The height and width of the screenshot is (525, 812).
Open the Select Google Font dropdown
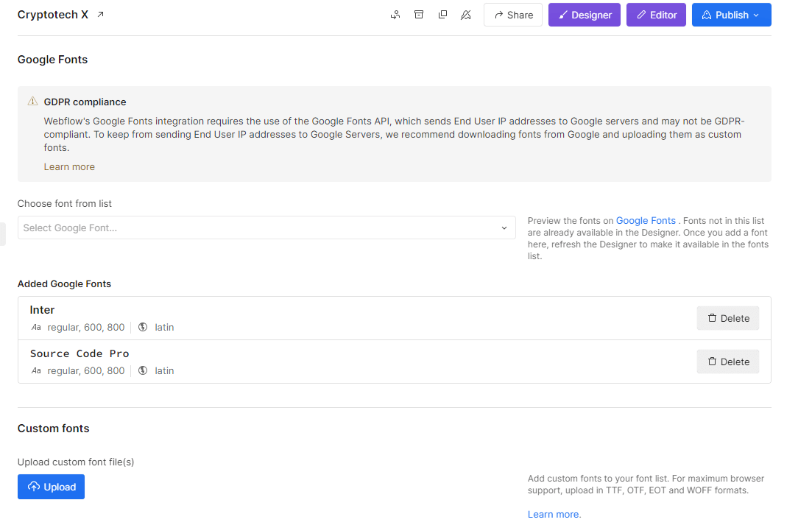tap(266, 228)
